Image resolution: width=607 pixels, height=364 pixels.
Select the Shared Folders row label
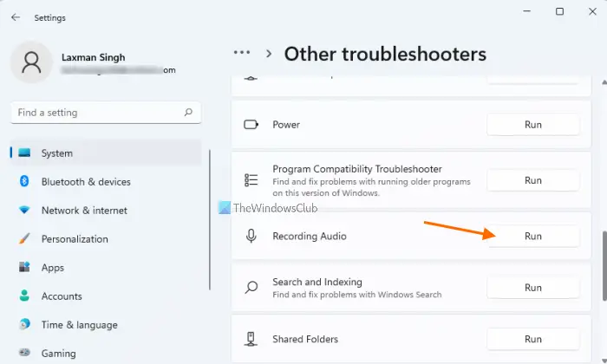pos(305,339)
